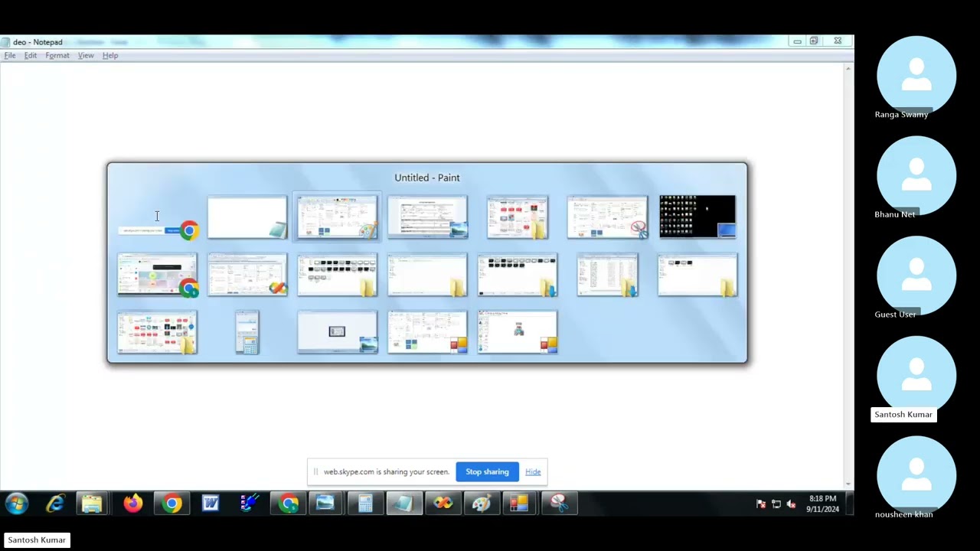Open Paint from the taskbar palette icon

pos(481,504)
